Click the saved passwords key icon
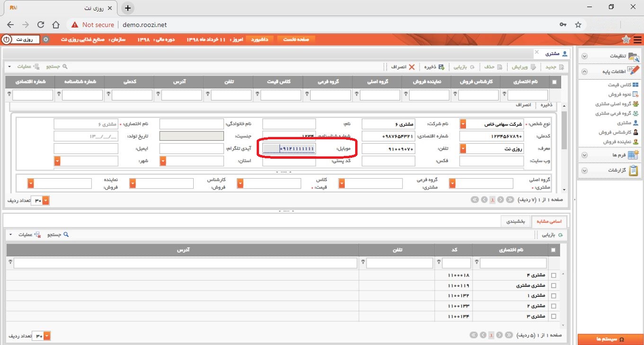Image resolution: width=644 pixels, height=345 pixels. pyautogui.click(x=563, y=25)
